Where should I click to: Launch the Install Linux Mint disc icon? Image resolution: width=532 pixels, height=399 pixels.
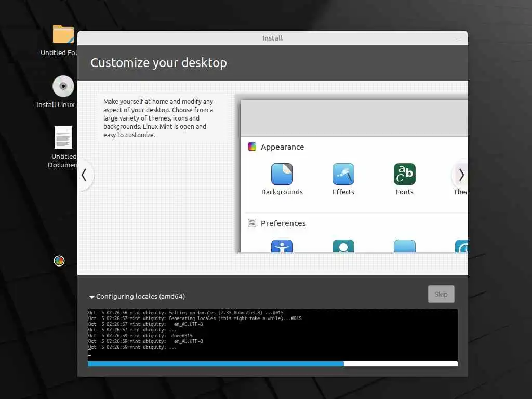click(x=63, y=86)
